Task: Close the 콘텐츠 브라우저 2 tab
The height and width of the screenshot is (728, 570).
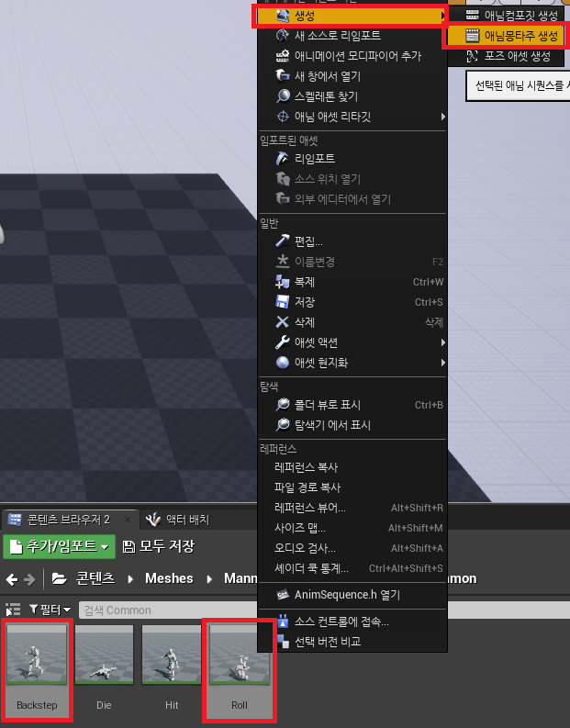Action: pyautogui.click(x=128, y=520)
